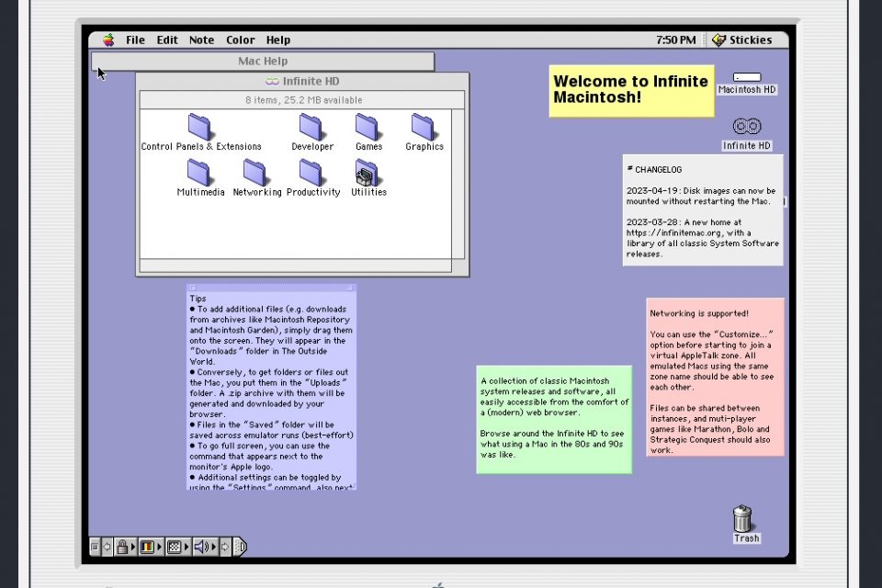
Task: Open the color depth module's arrow menu
Action: tap(160, 547)
